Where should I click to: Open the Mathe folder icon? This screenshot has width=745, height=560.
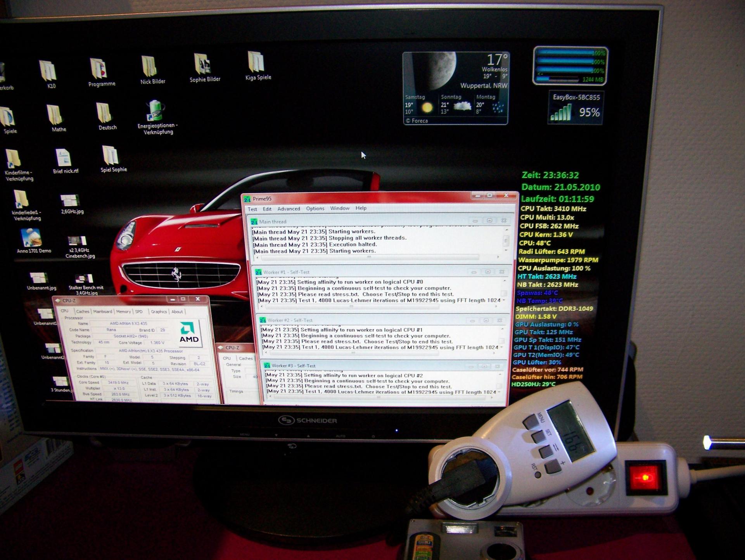tap(55, 115)
